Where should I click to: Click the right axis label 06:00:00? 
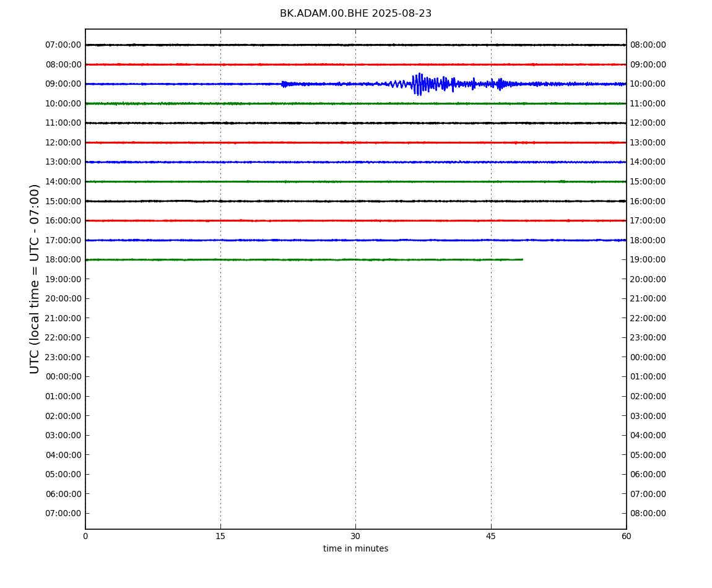click(648, 475)
